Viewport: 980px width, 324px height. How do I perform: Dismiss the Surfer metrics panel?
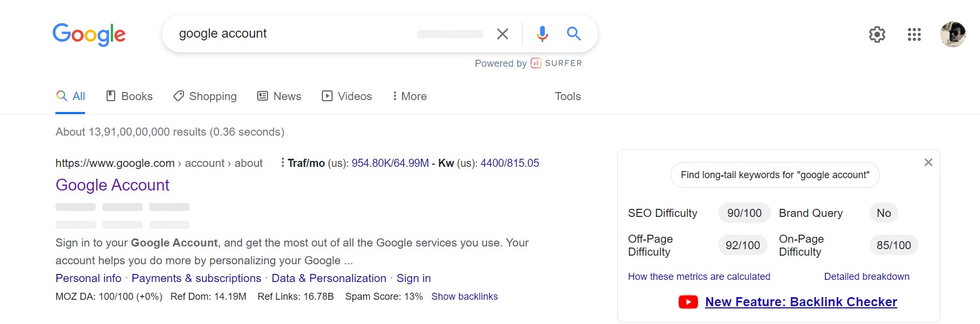[928, 162]
